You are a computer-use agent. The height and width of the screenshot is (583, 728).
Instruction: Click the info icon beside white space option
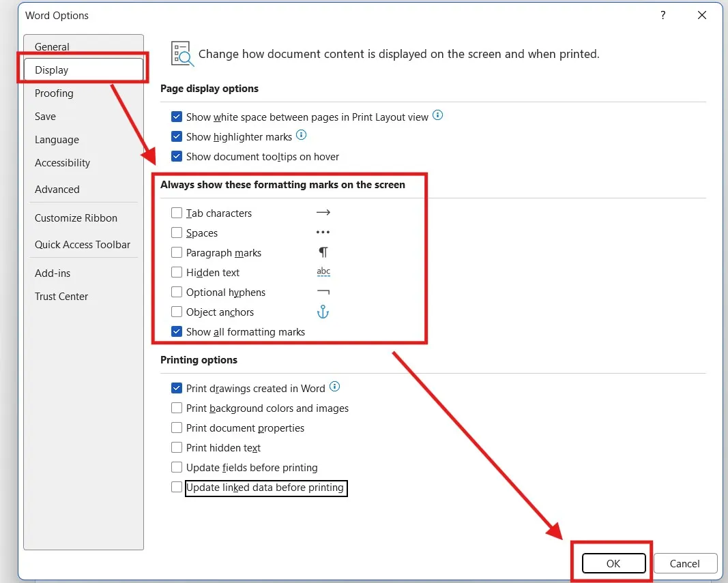click(437, 115)
